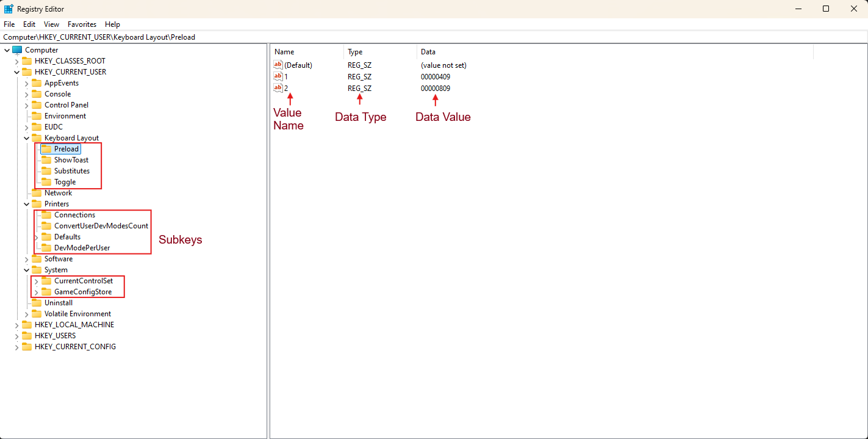Click the Control Panel folder icon

[37, 105]
